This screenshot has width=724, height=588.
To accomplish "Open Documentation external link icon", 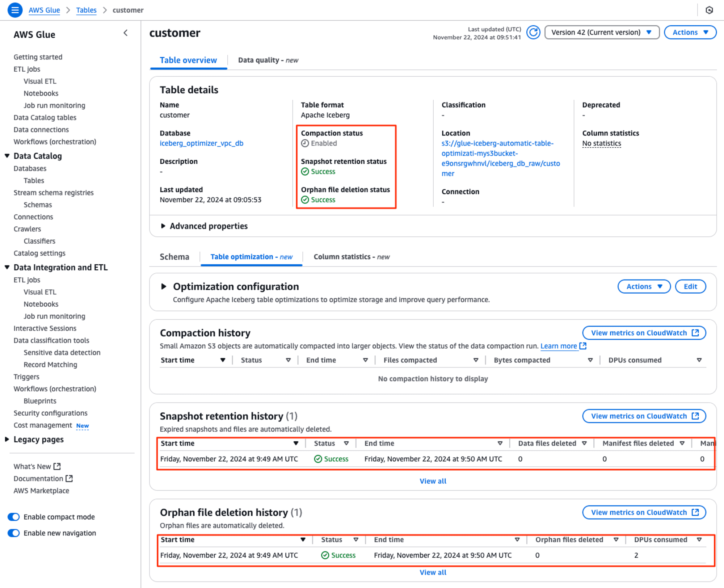I will [69, 479].
